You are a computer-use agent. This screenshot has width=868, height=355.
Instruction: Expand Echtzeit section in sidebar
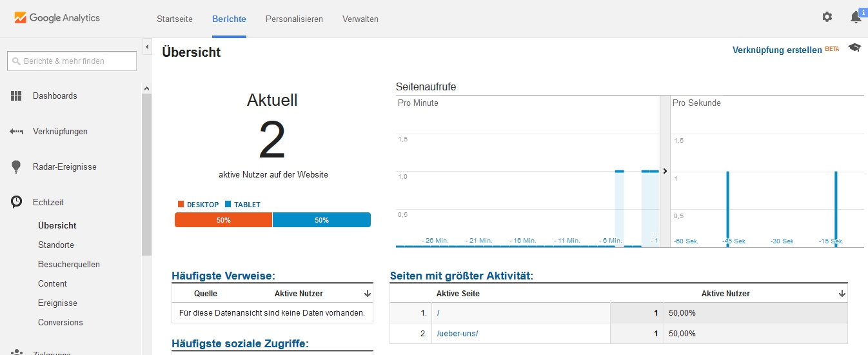coord(48,203)
